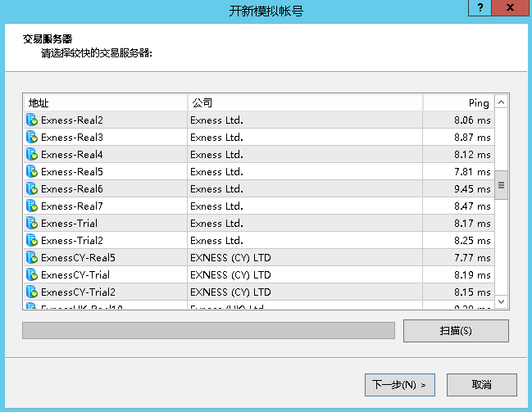Image resolution: width=532 pixels, height=412 pixels.
Task: Click Exness Ltd. cell in Exness-Trial row
Action: [305, 224]
